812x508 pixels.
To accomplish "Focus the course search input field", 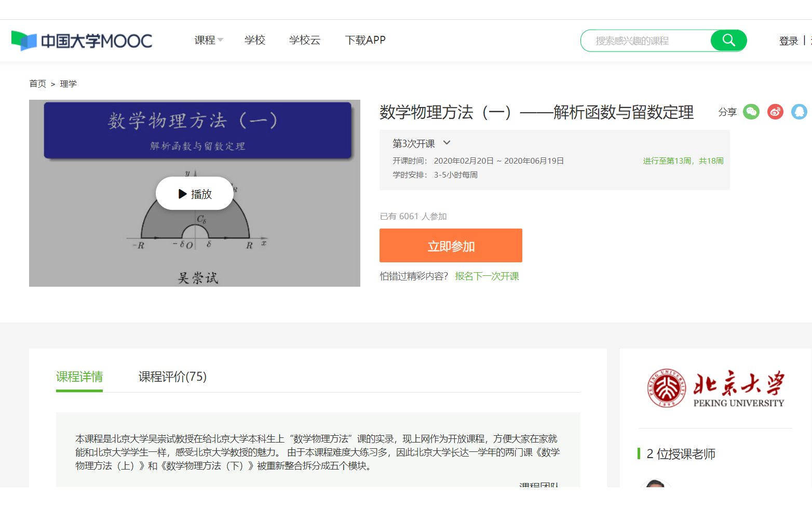I will pos(646,41).
